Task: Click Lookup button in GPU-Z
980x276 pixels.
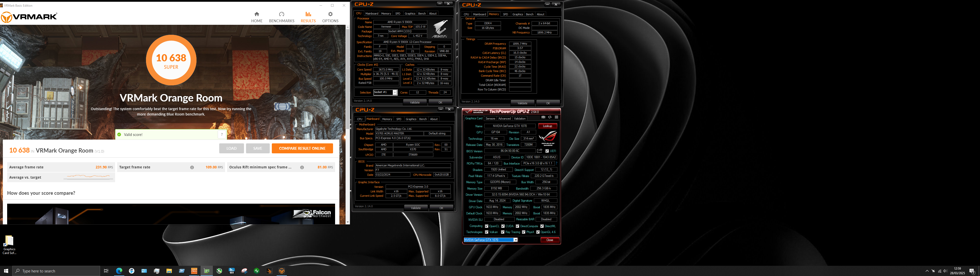Action: point(547,126)
